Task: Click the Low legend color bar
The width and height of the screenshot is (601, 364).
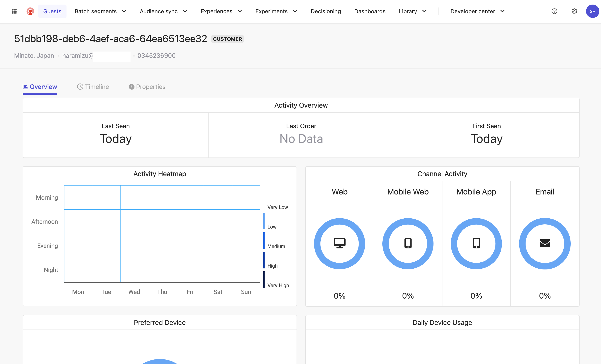Action: click(264, 221)
